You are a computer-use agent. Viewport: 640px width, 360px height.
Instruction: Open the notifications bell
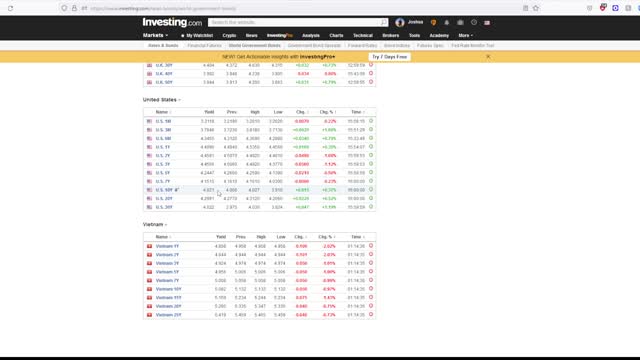(x=447, y=22)
